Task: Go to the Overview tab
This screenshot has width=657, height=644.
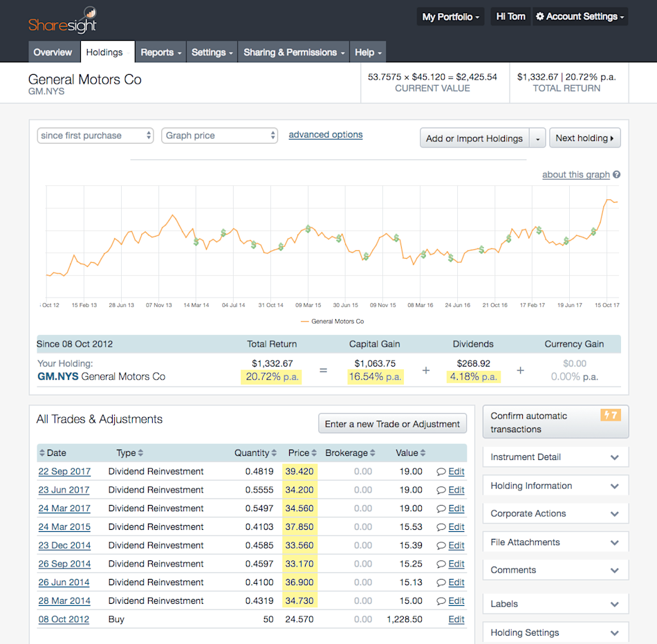Action: 53,52
